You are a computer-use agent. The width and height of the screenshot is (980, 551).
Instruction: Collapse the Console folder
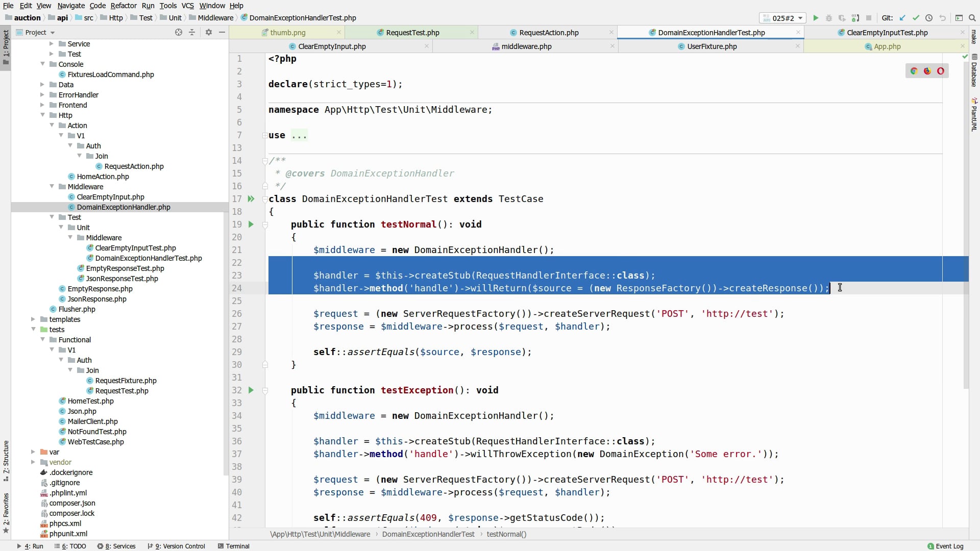click(42, 64)
